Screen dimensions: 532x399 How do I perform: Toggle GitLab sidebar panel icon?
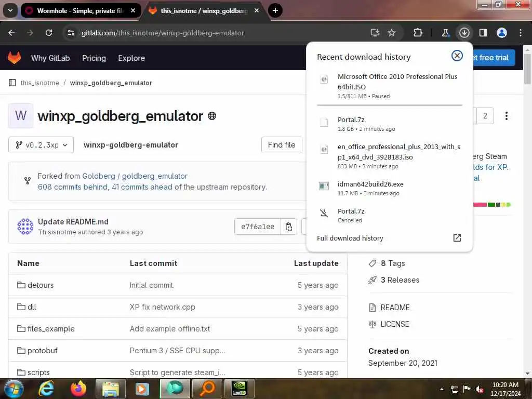[12, 83]
